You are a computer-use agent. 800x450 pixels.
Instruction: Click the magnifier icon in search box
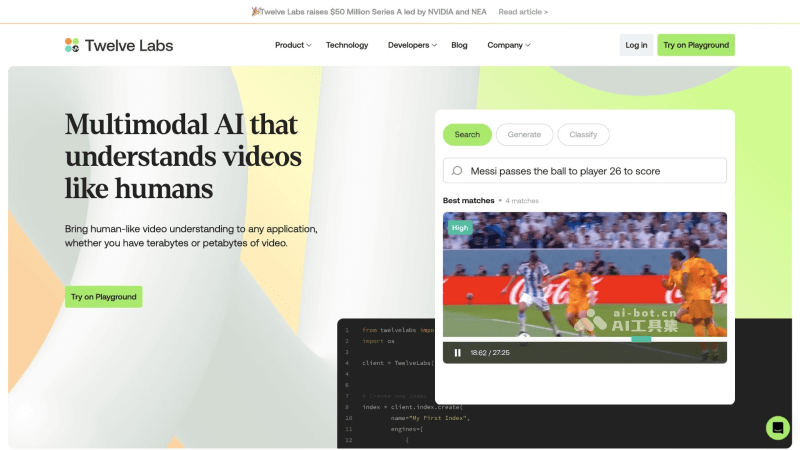457,171
